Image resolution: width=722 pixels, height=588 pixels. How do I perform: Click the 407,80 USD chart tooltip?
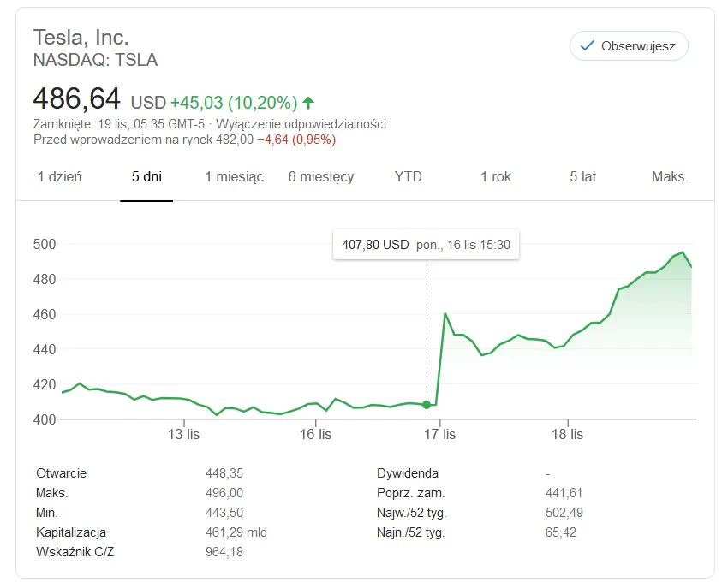(426, 244)
